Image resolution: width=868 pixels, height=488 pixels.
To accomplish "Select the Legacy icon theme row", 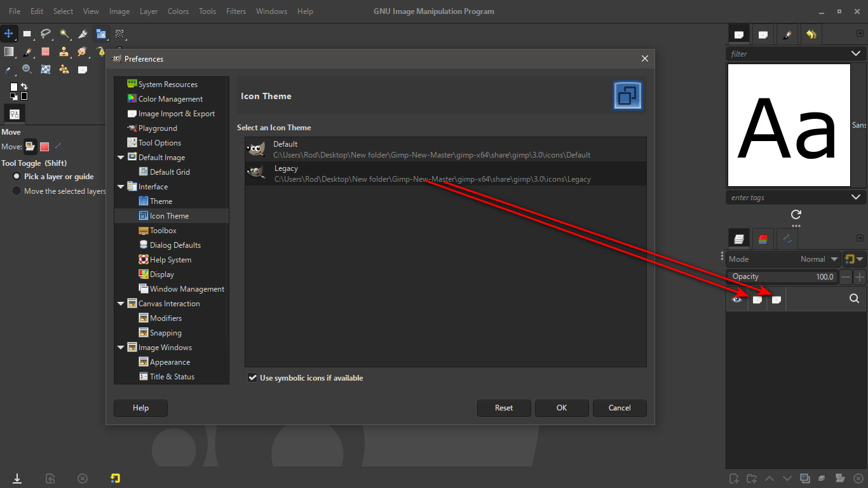I will coord(445,173).
